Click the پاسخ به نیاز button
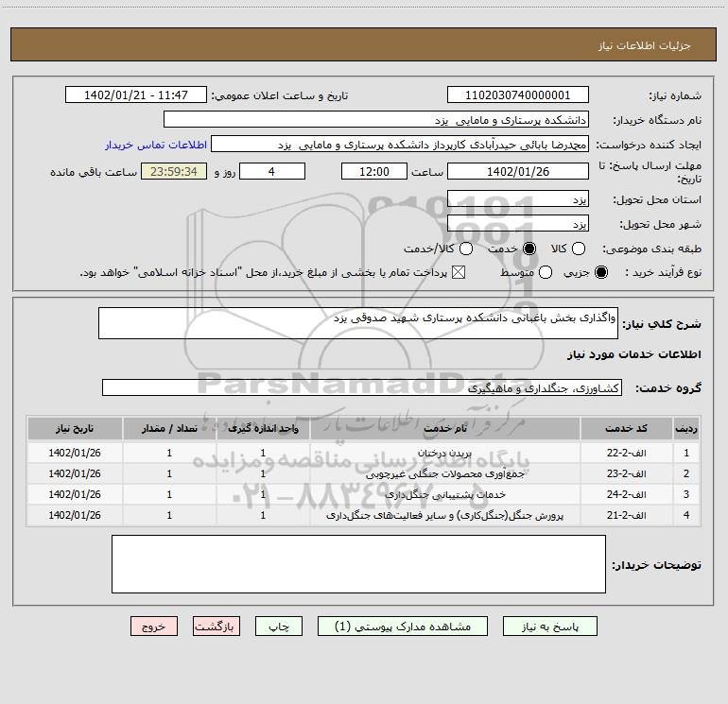 549,627
